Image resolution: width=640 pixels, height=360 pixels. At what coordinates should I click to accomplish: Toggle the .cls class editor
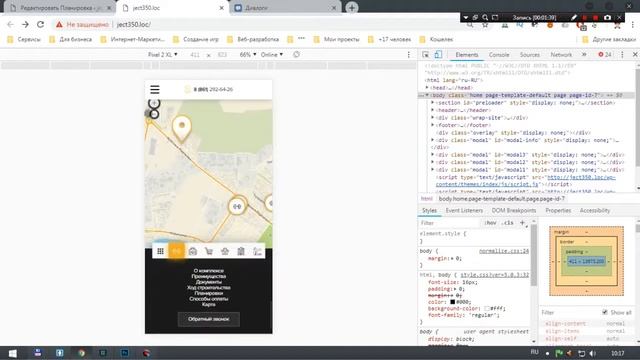[x=508, y=223]
